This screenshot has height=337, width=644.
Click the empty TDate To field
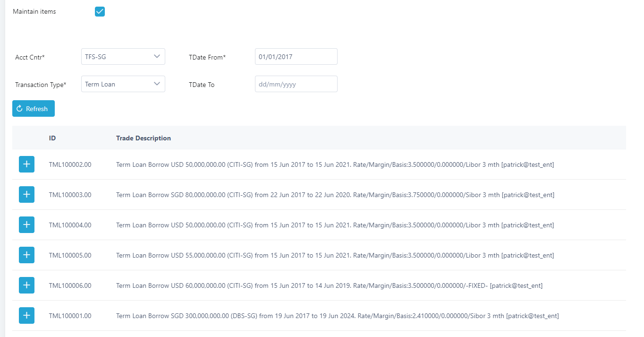pyautogui.click(x=296, y=84)
